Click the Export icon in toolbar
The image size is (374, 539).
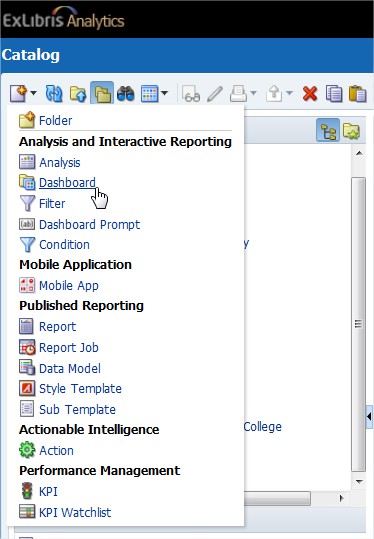274,94
